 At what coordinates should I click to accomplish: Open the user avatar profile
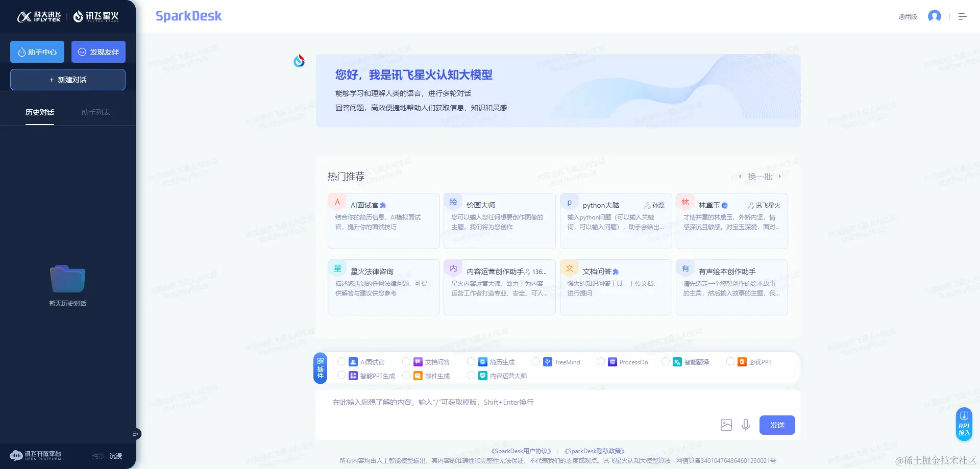coord(935,16)
